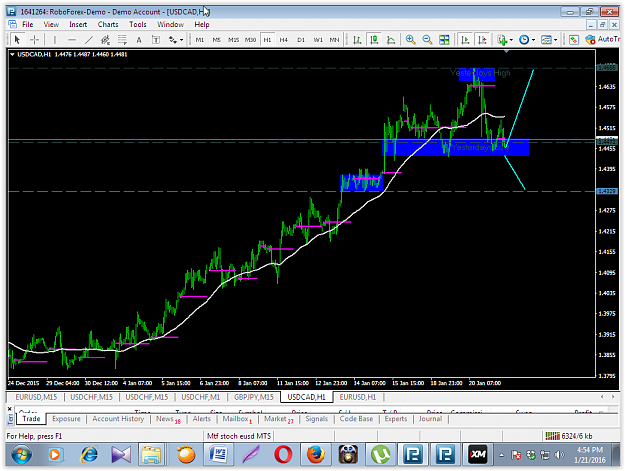Select the Fibonacci retracement tool

(122, 39)
